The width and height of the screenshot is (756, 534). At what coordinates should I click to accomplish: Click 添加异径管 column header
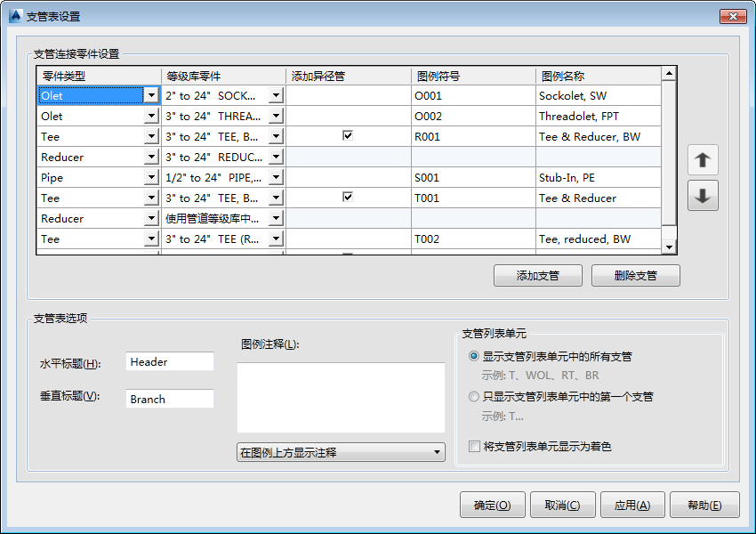coord(349,77)
